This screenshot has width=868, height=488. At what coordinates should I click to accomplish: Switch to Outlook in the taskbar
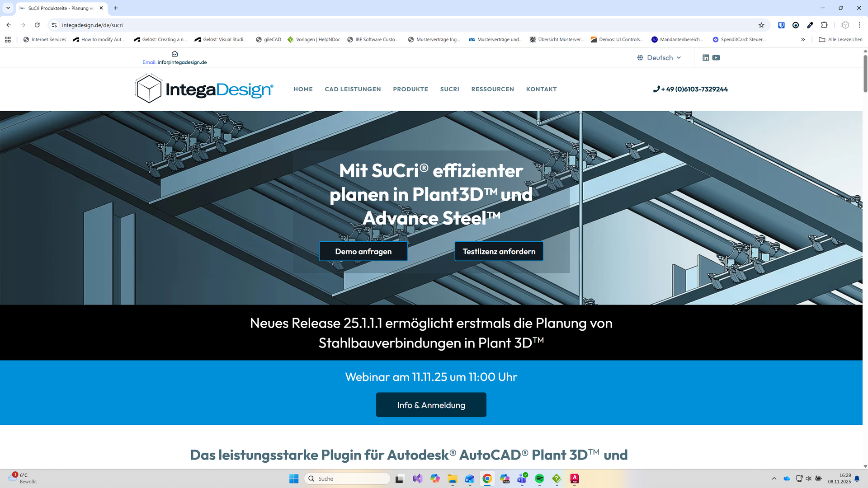470,479
